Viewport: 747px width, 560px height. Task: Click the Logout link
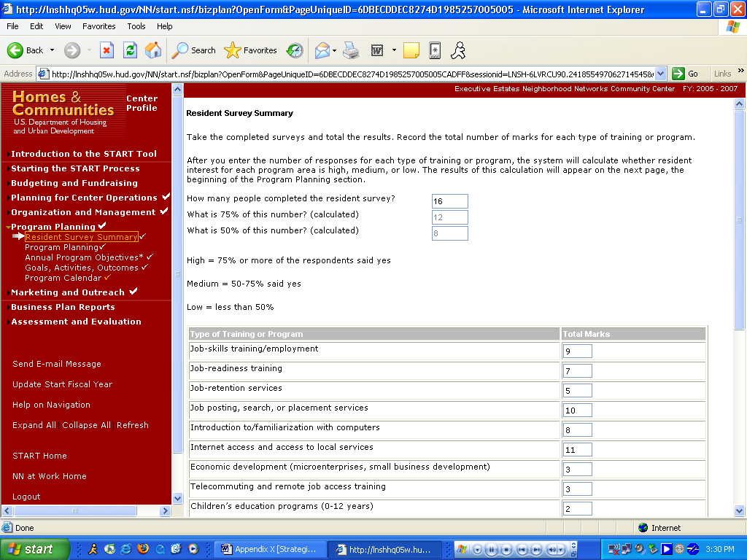[26, 497]
